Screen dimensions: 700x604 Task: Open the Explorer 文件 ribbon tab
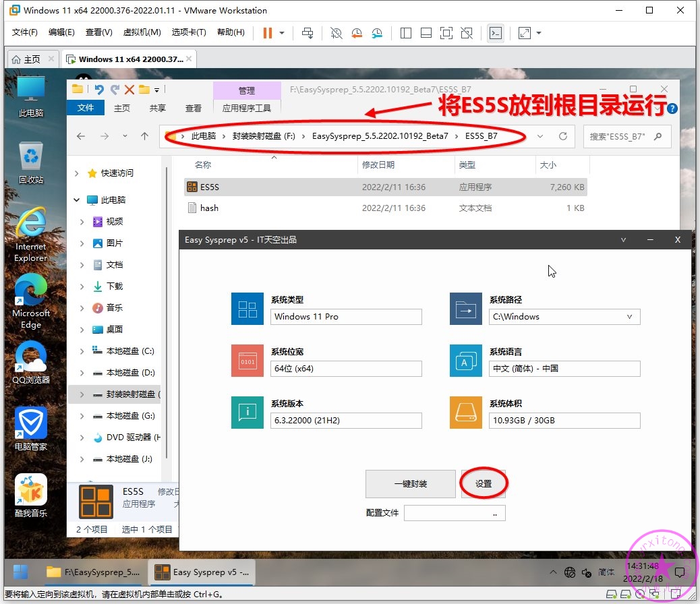click(85, 108)
